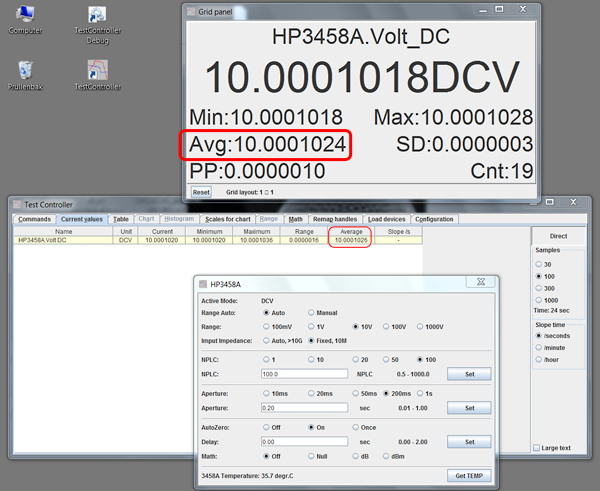Screen dimensions: 600x491
Task: Click the HP3458A dialog title icon
Action: click(203, 284)
